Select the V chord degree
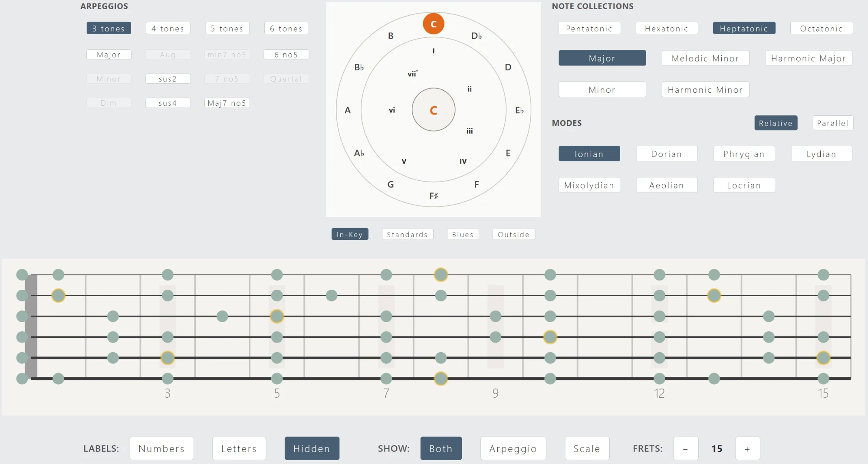This screenshot has height=464, width=868. (x=404, y=161)
